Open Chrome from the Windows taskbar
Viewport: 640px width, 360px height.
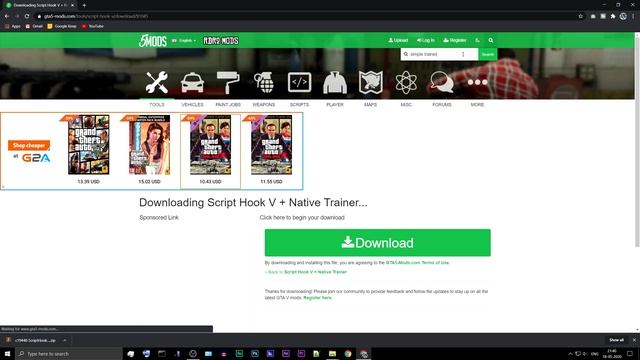click(348, 353)
